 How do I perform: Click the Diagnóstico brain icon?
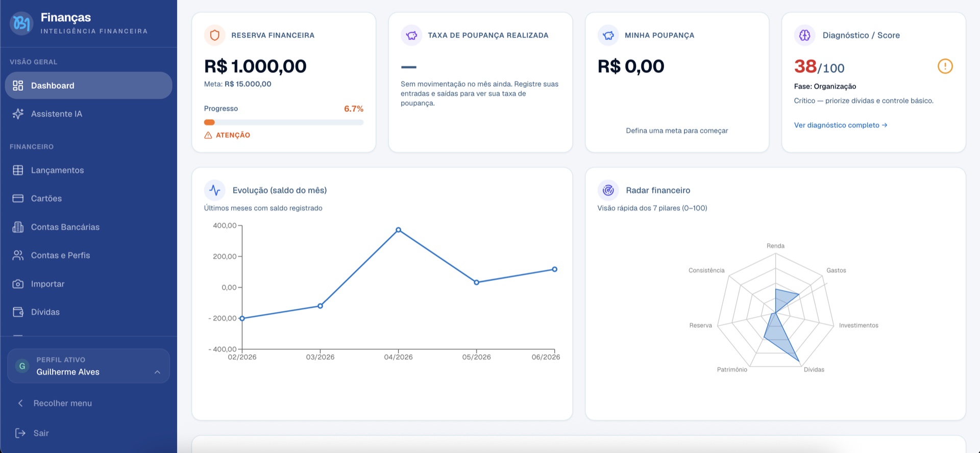[x=805, y=35]
